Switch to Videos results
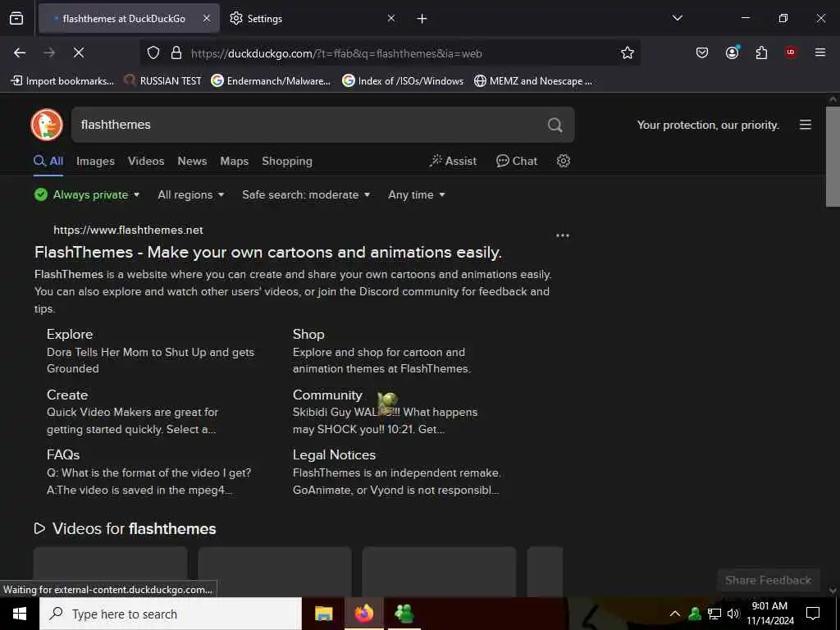The image size is (840, 630). coord(146,162)
